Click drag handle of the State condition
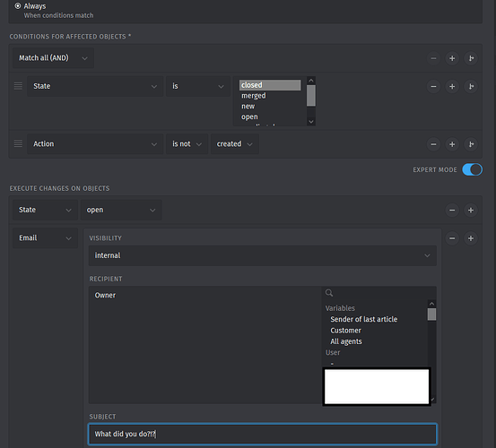The height and width of the screenshot is (448, 496). [18, 86]
